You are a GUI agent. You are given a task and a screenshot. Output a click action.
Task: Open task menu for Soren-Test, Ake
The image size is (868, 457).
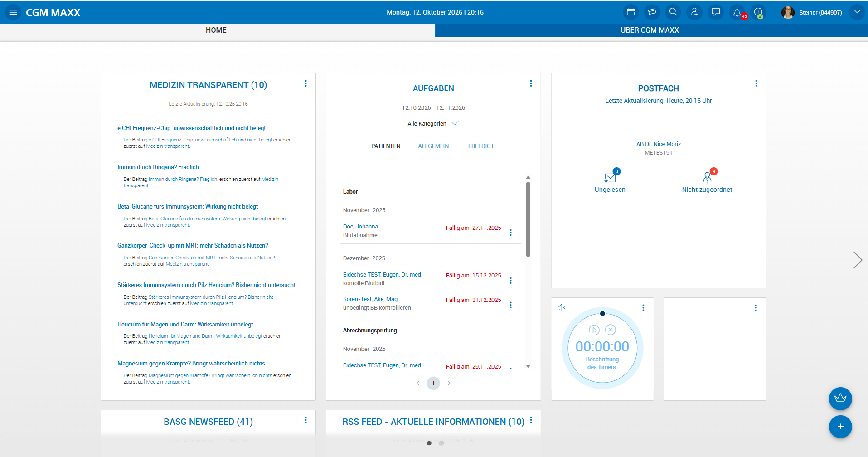pyautogui.click(x=511, y=305)
